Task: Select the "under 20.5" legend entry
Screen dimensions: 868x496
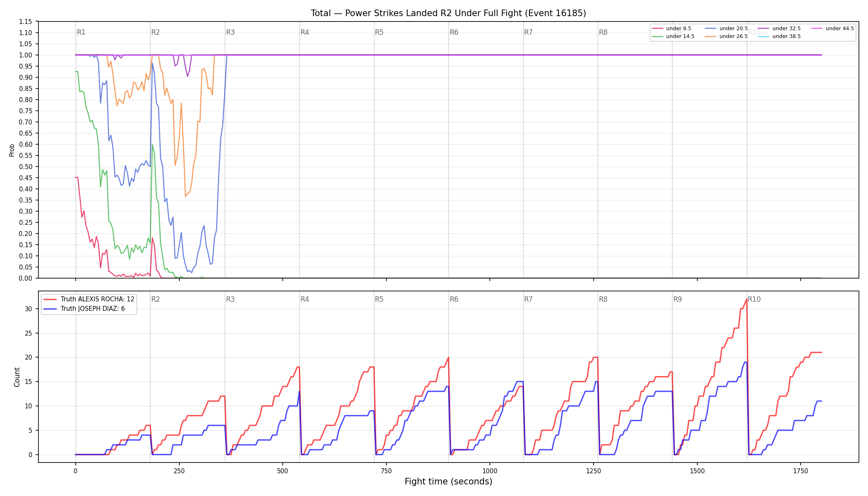Action: click(x=727, y=29)
